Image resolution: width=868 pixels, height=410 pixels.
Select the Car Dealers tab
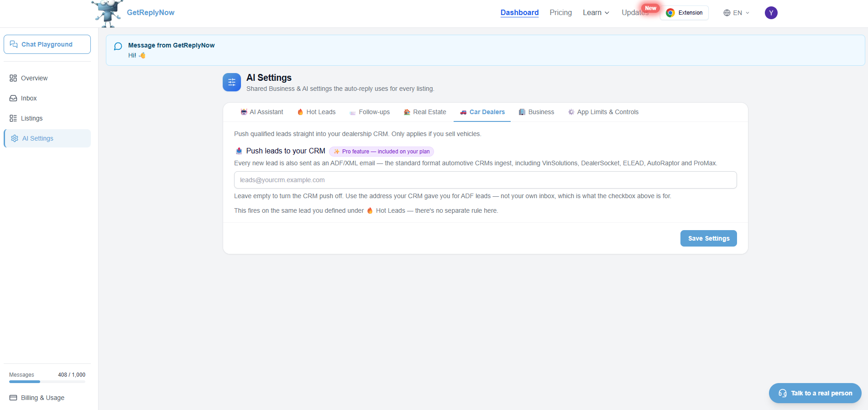point(482,112)
